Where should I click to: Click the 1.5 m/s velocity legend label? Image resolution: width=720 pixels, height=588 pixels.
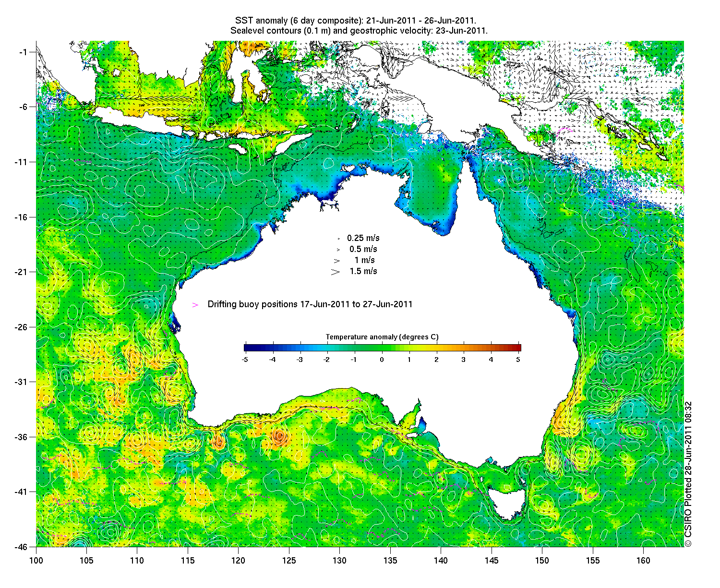coord(363,271)
